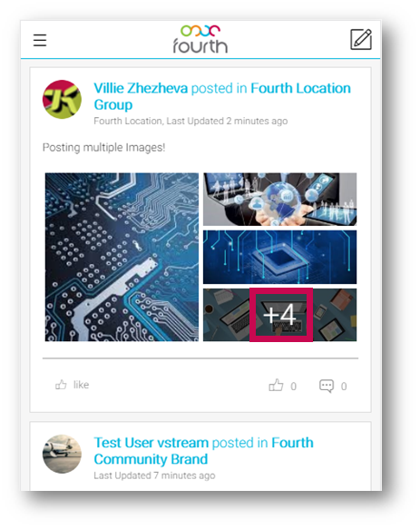Open the large circuit board image
Image resolution: width=420 pixels, height=529 pixels.
point(122,257)
